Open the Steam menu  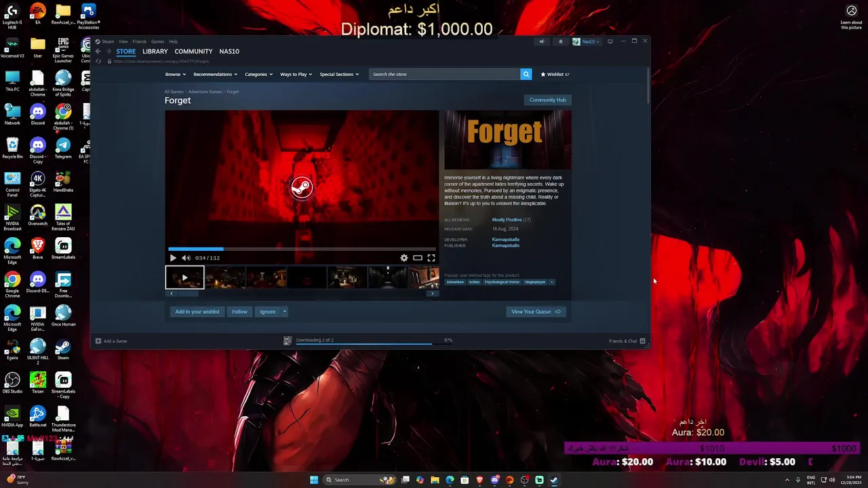click(108, 41)
